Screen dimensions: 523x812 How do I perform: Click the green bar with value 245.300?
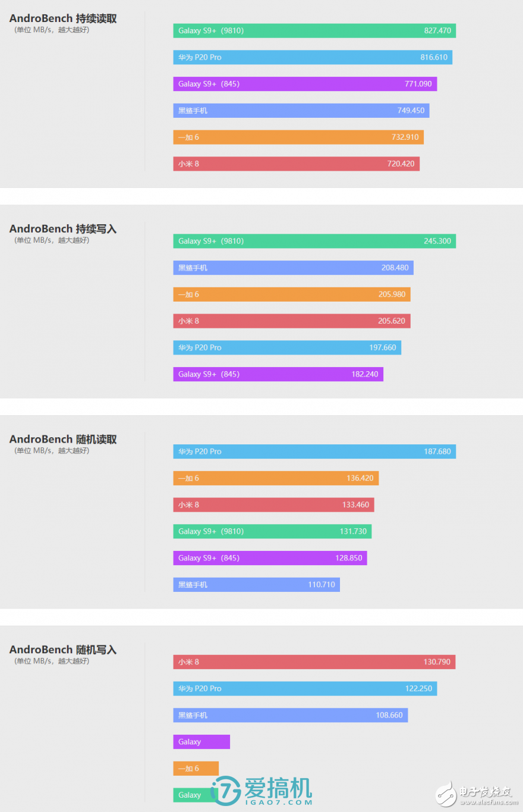[x=314, y=241]
